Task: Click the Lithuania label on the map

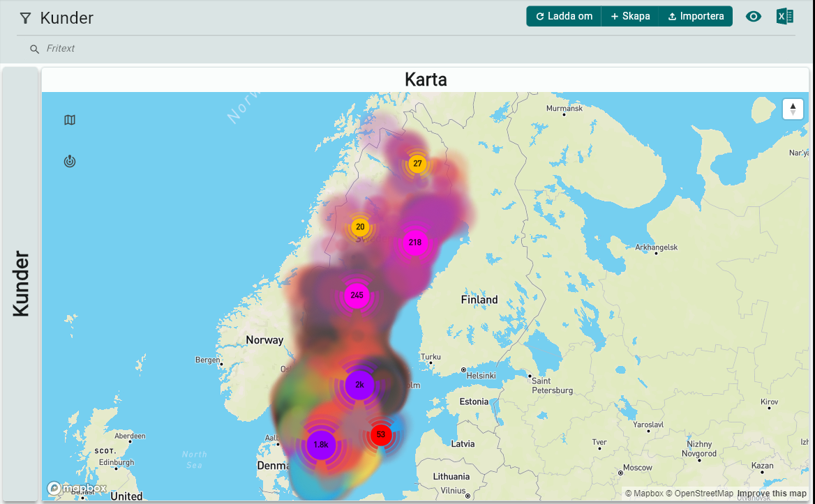Action: pyautogui.click(x=451, y=477)
